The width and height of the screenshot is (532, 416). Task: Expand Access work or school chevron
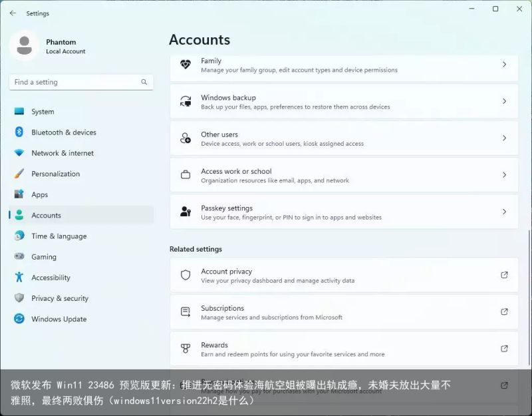(504, 175)
